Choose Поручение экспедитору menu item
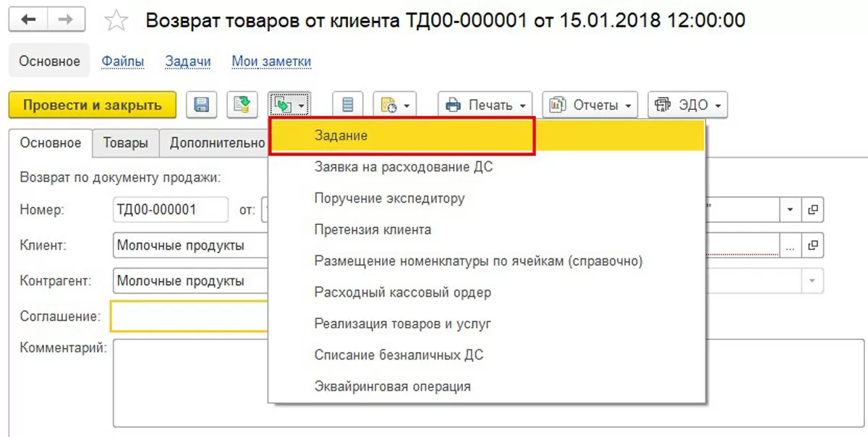 tap(487, 198)
